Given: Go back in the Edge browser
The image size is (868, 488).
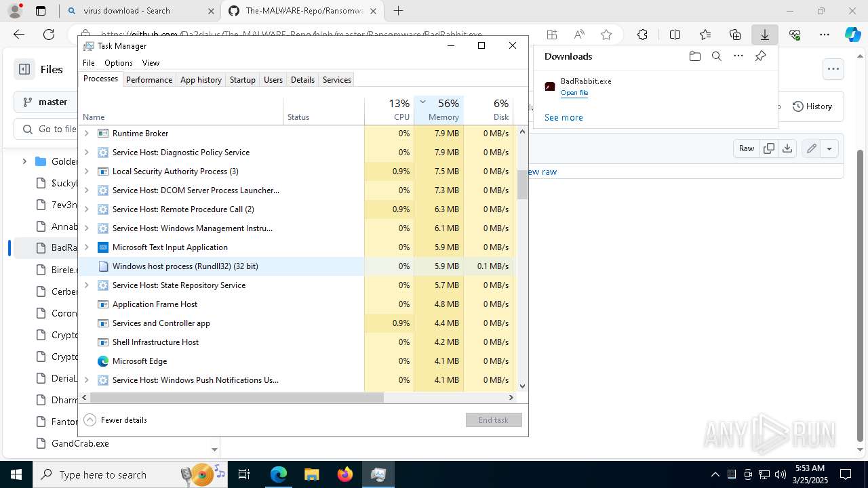Looking at the screenshot, I should pos(19,35).
